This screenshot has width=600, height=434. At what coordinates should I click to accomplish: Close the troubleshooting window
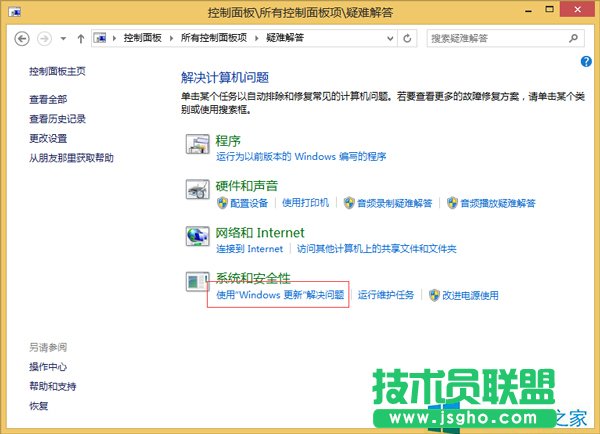click(x=577, y=9)
